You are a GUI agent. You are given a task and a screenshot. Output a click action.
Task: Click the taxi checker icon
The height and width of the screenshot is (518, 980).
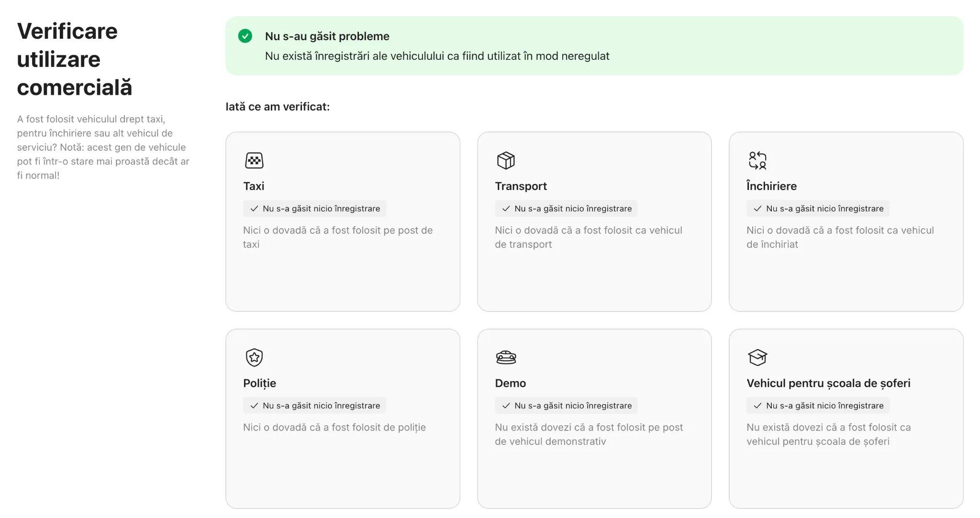pos(254,160)
